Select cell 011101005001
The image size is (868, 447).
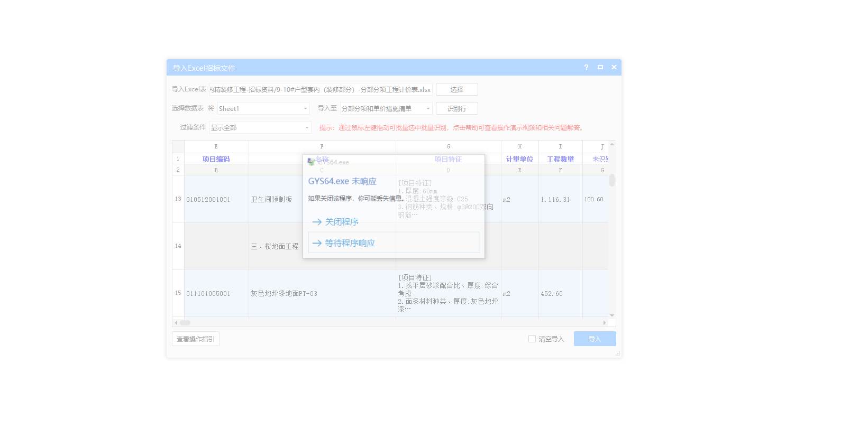pos(216,293)
